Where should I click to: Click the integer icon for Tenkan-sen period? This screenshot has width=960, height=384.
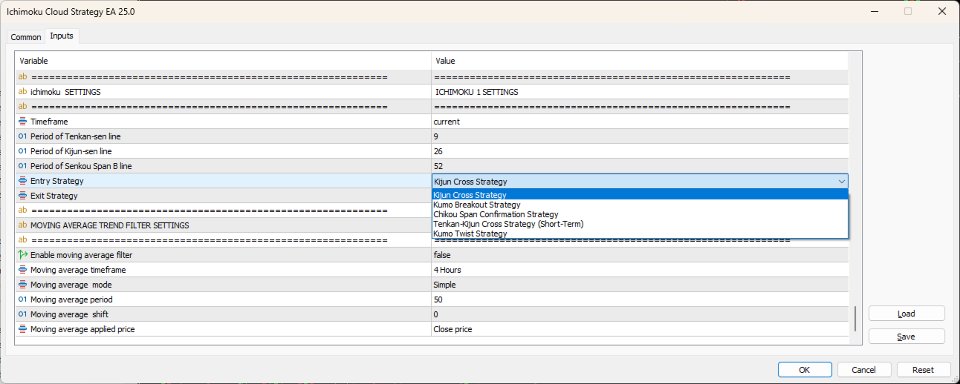click(x=23, y=136)
